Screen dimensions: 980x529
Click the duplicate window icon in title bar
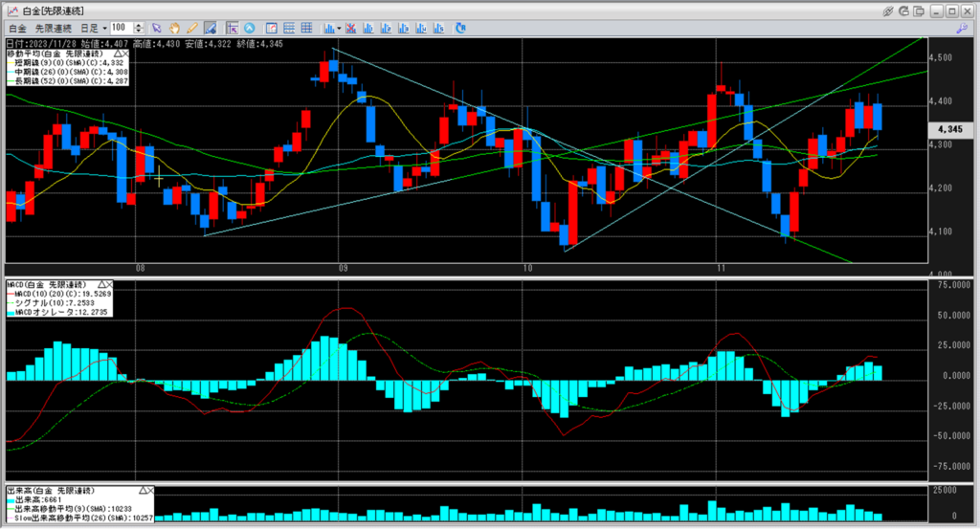click(x=919, y=11)
